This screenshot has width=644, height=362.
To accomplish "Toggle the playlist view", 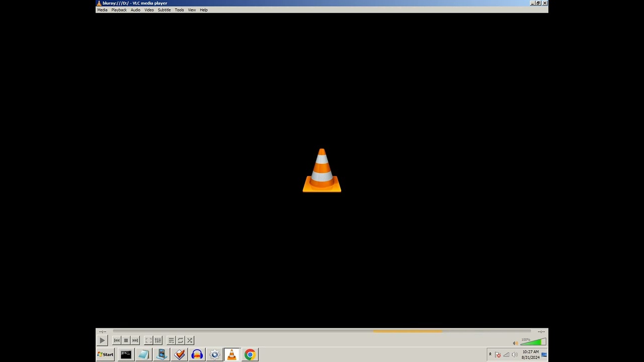I will pyautogui.click(x=171, y=340).
